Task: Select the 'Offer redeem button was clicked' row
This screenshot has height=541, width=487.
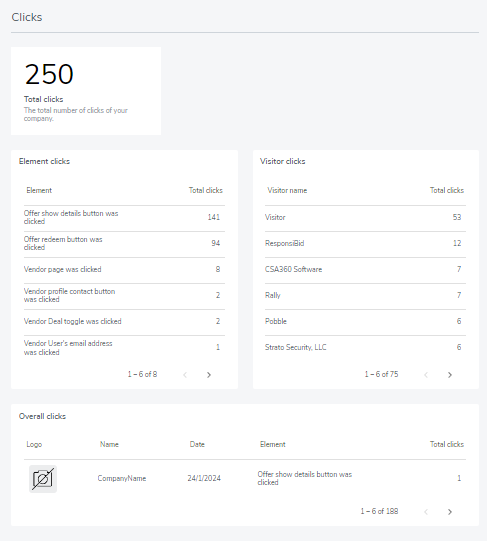Action: 124,244
